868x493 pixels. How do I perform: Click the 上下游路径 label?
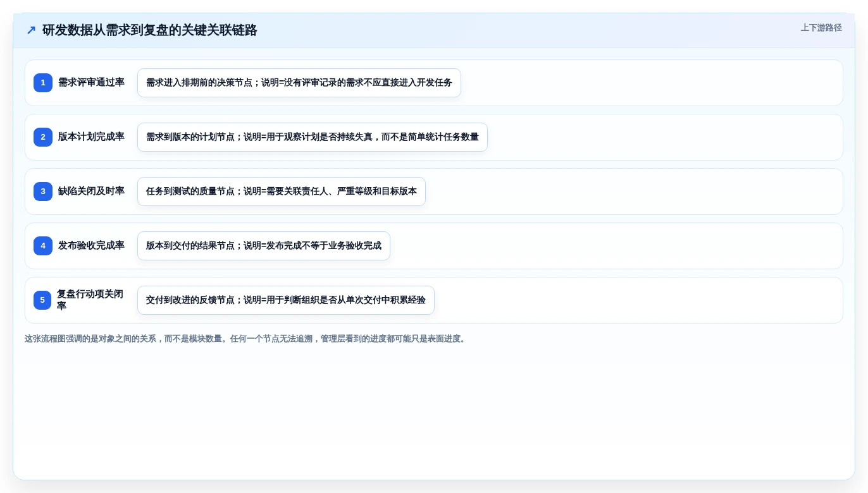click(x=821, y=28)
